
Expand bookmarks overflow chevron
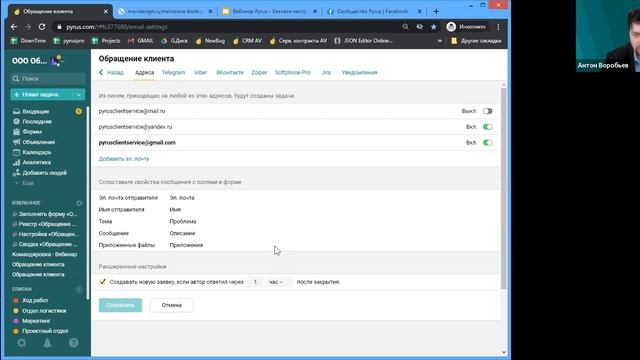pos(440,41)
